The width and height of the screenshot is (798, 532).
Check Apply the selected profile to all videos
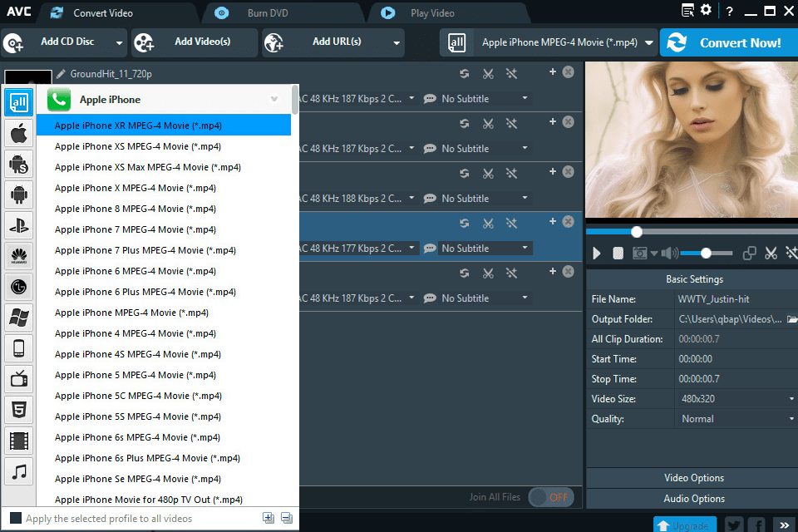click(x=16, y=518)
